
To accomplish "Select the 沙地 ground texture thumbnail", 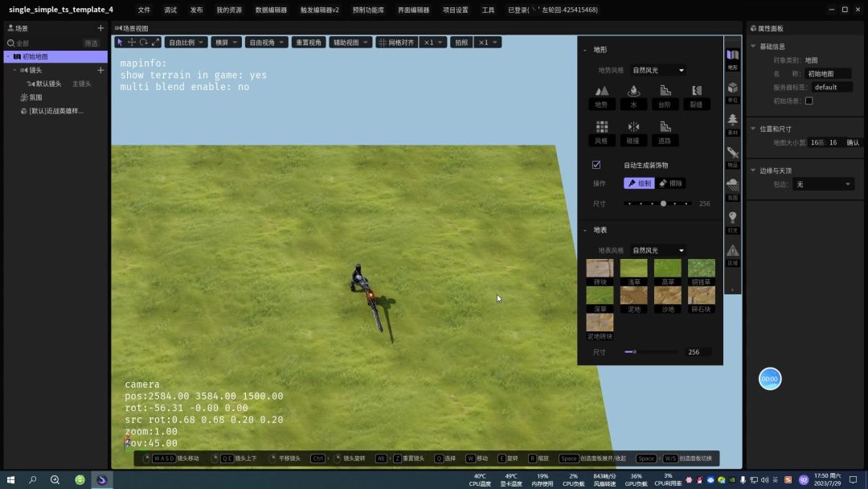I will (x=667, y=297).
